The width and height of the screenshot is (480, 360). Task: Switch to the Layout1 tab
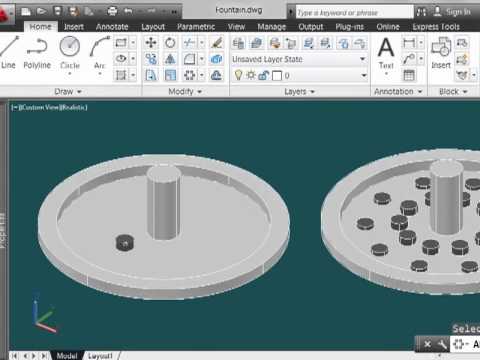point(100,356)
